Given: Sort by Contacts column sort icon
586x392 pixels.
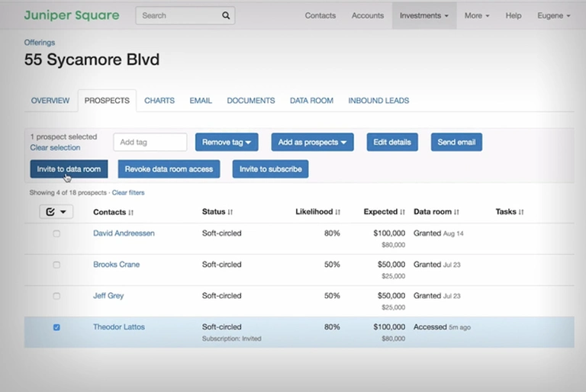Looking at the screenshot, I should pos(131,212).
